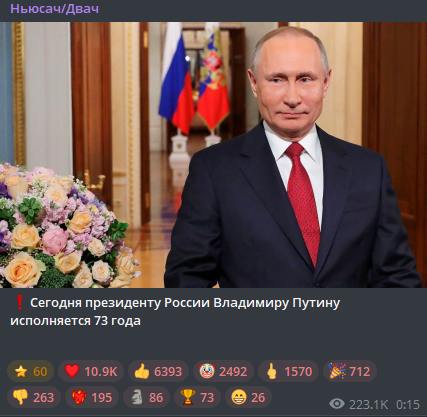427x417 pixels.
Task: Click the trophy reaction with 73
Action: (x=197, y=397)
